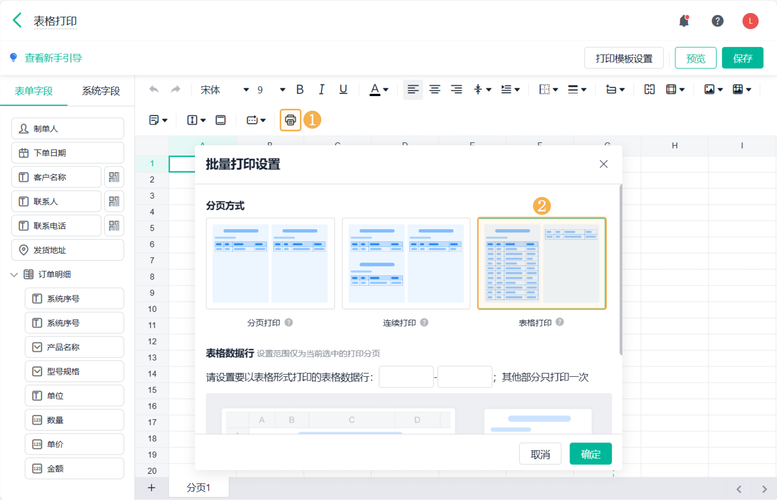Open the border line style dropdown
This screenshot has height=500, width=777.
point(577,89)
